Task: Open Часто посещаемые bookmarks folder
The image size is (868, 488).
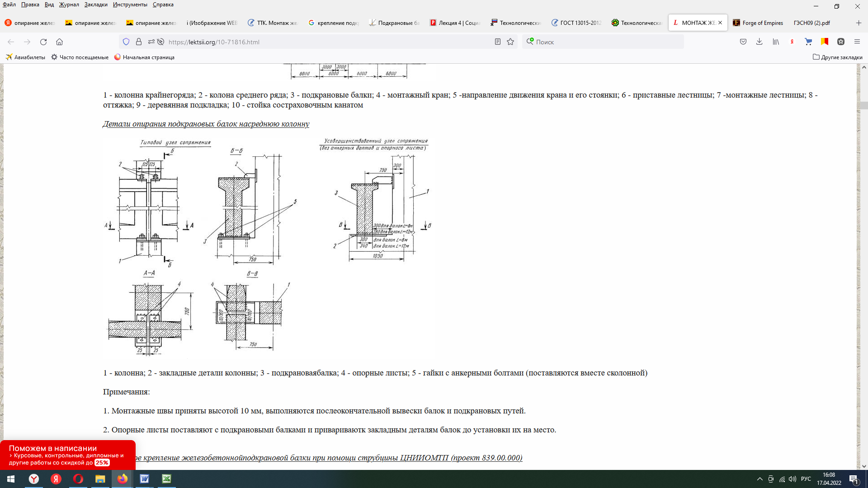Action: [x=80, y=57]
